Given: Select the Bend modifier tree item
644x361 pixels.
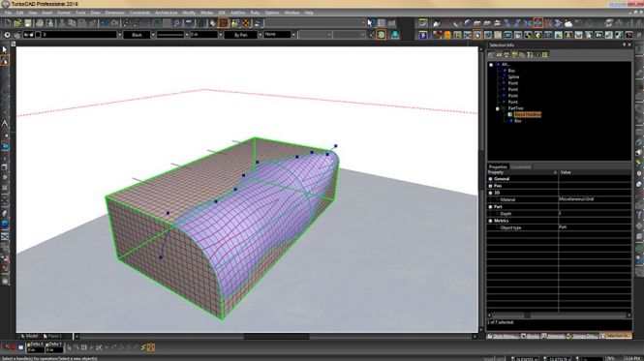Looking at the screenshot, I should [528, 114].
